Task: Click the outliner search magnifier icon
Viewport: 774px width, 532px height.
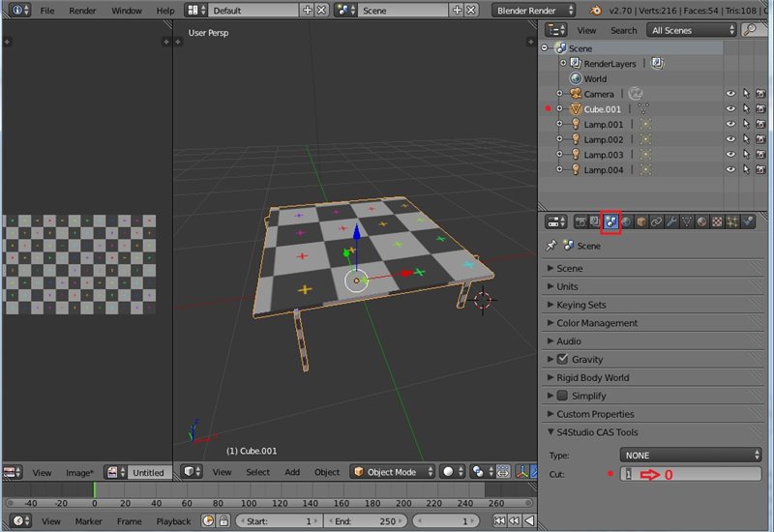Action: pyautogui.click(x=751, y=30)
